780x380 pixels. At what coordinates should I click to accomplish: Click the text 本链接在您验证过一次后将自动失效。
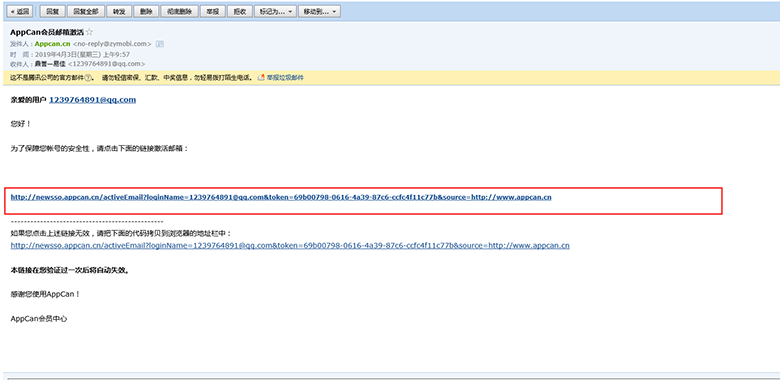[70, 271]
